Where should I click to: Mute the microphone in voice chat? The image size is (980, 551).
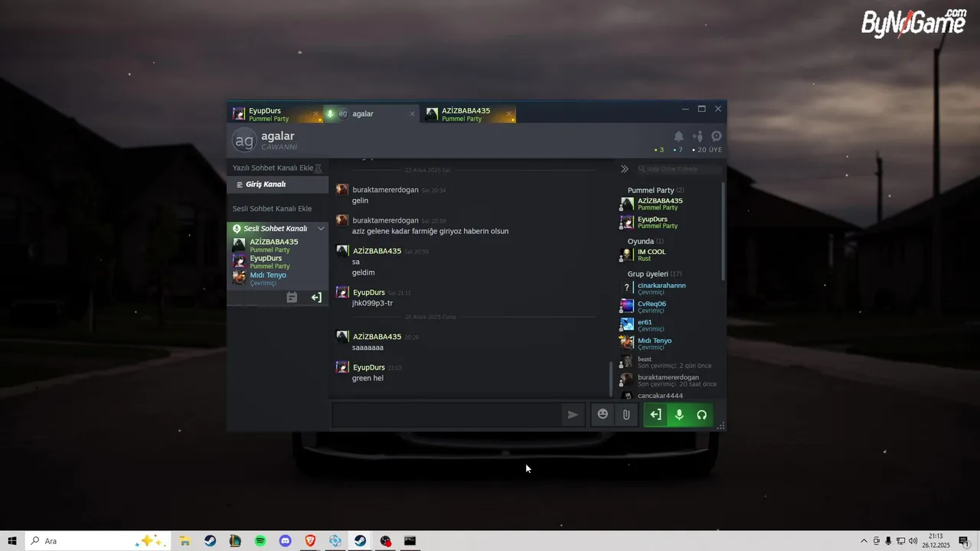coord(678,415)
